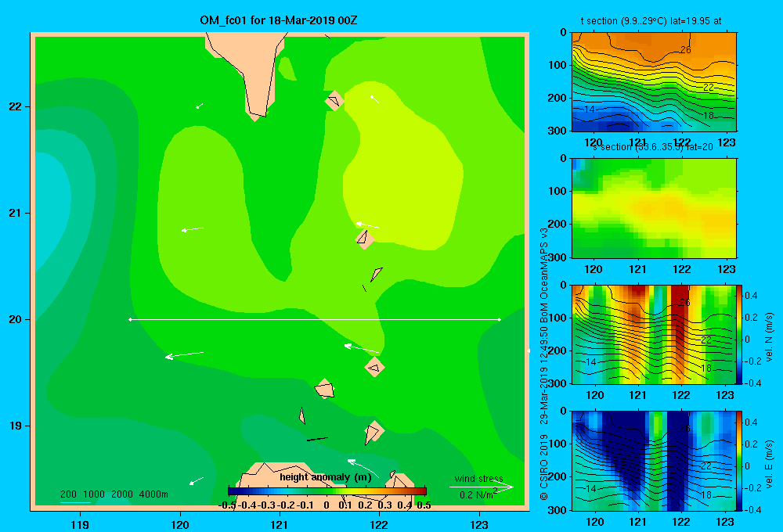
Task: Click the cyan low anomaly region at west edge
Action: point(50,210)
